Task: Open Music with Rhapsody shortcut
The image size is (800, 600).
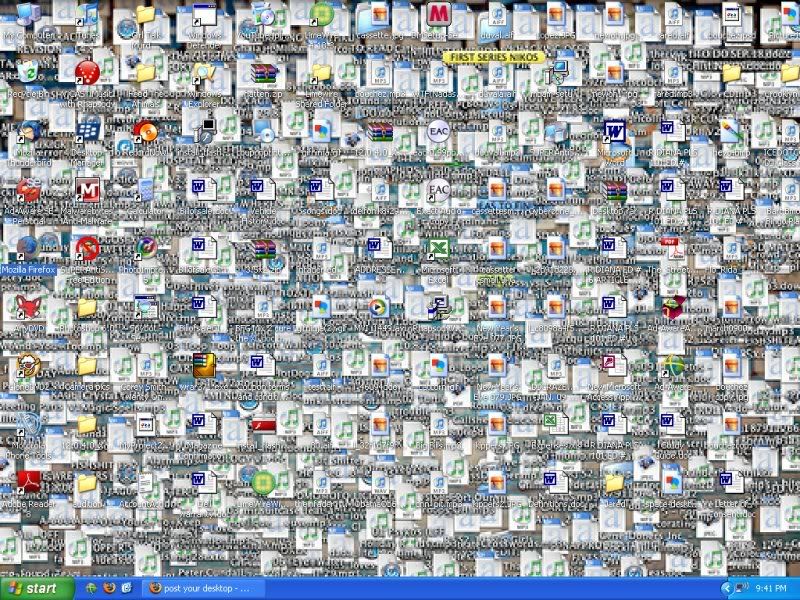Action: click(x=88, y=73)
